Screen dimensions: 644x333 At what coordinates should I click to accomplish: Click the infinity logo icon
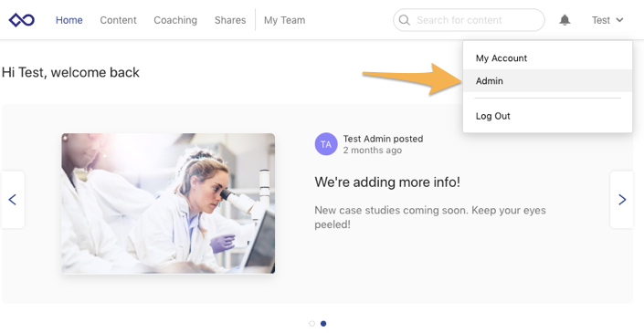[22, 20]
